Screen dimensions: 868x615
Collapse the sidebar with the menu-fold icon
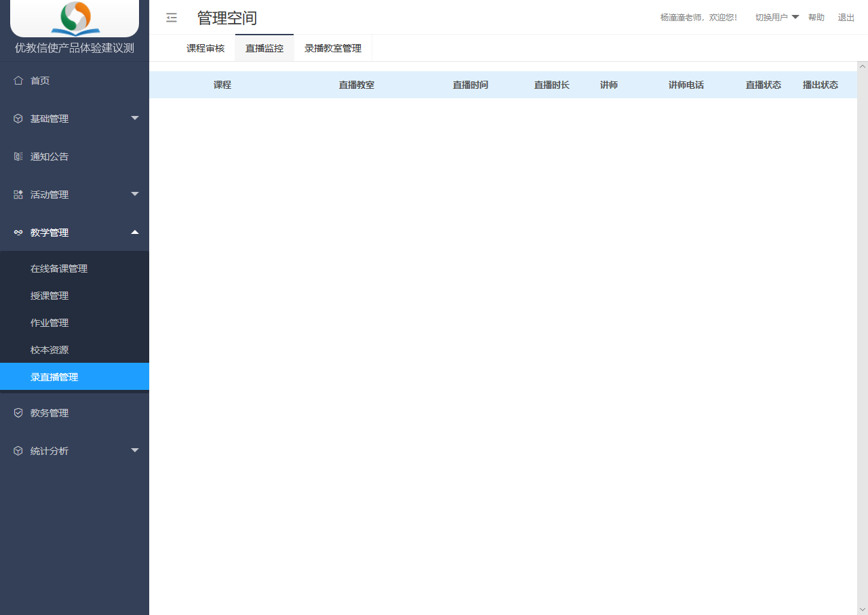(x=172, y=18)
